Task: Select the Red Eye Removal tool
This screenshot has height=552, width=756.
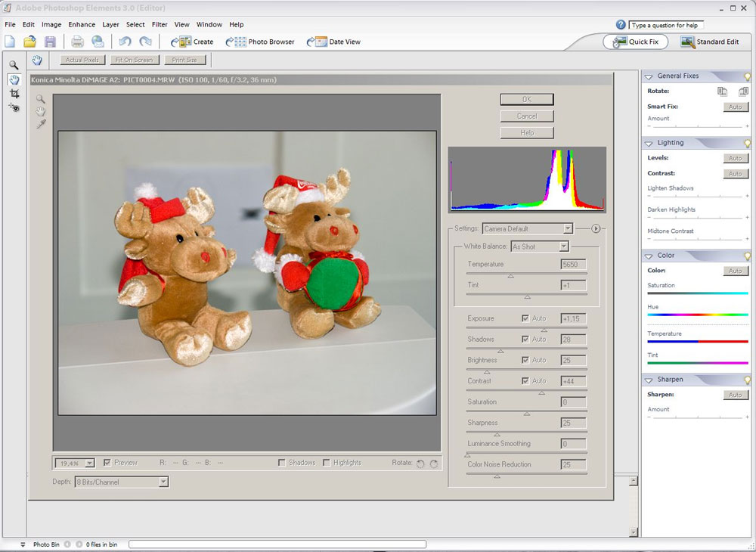Action: tap(14, 108)
